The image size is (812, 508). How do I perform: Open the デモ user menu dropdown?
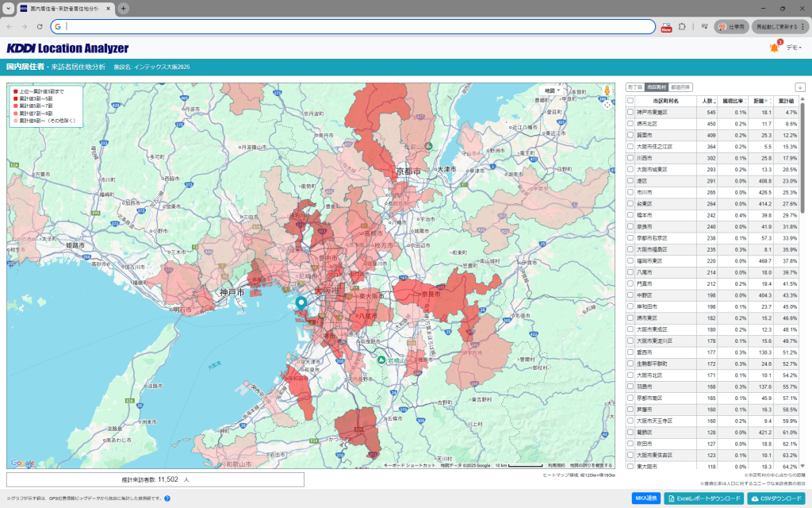click(x=794, y=48)
